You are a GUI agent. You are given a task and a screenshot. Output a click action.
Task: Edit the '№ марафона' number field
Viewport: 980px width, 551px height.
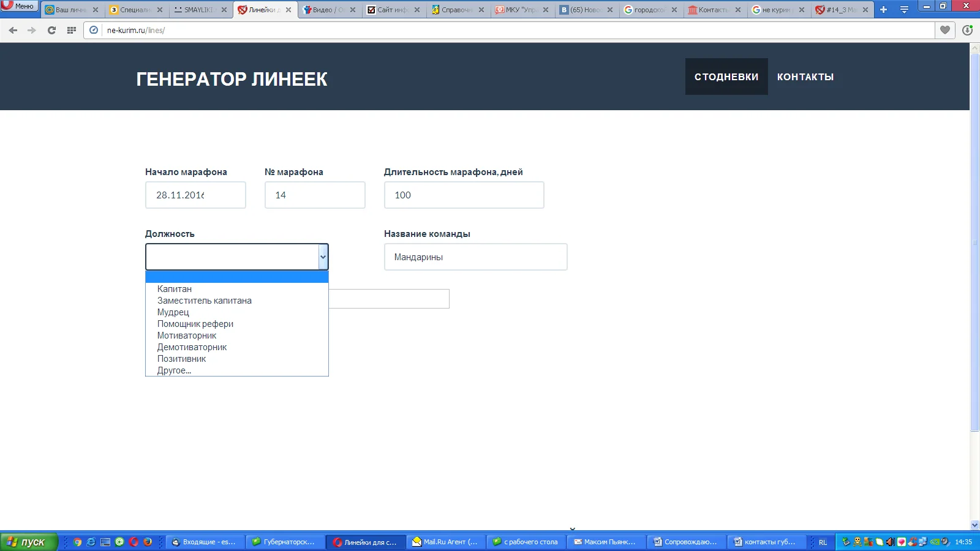(x=315, y=195)
